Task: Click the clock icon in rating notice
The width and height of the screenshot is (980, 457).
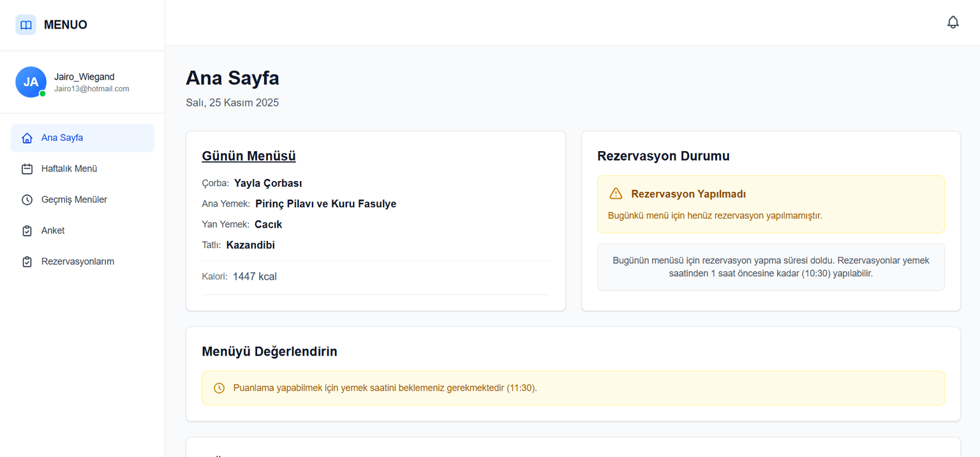Action: coord(219,388)
